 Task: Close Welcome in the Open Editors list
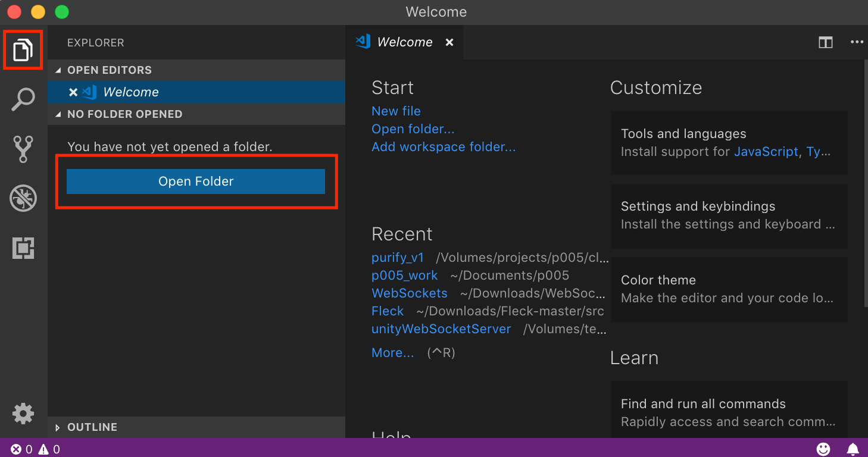tap(73, 92)
